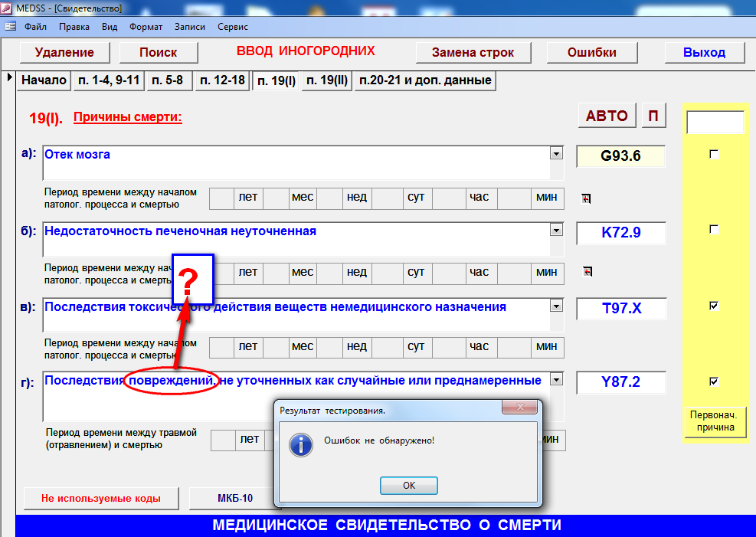Click the small red icon after row б) period fields
The image size is (756, 537).
587,272
